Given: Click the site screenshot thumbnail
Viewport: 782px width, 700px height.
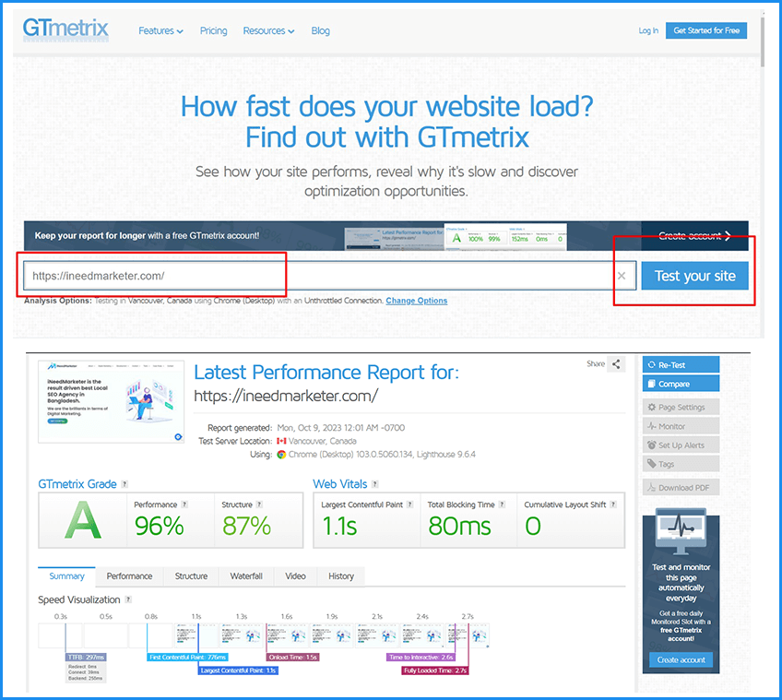Looking at the screenshot, I should [x=112, y=401].
